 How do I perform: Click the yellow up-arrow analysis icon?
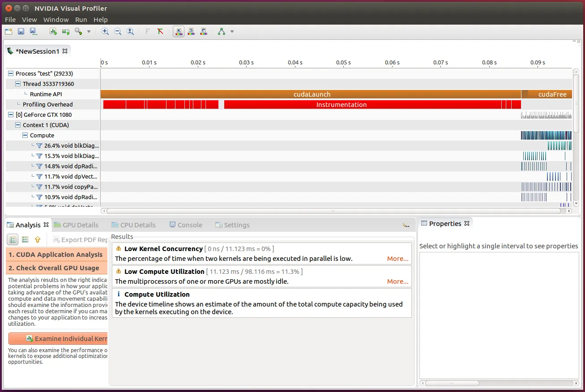pyautogui.click(x=38, y=239)
